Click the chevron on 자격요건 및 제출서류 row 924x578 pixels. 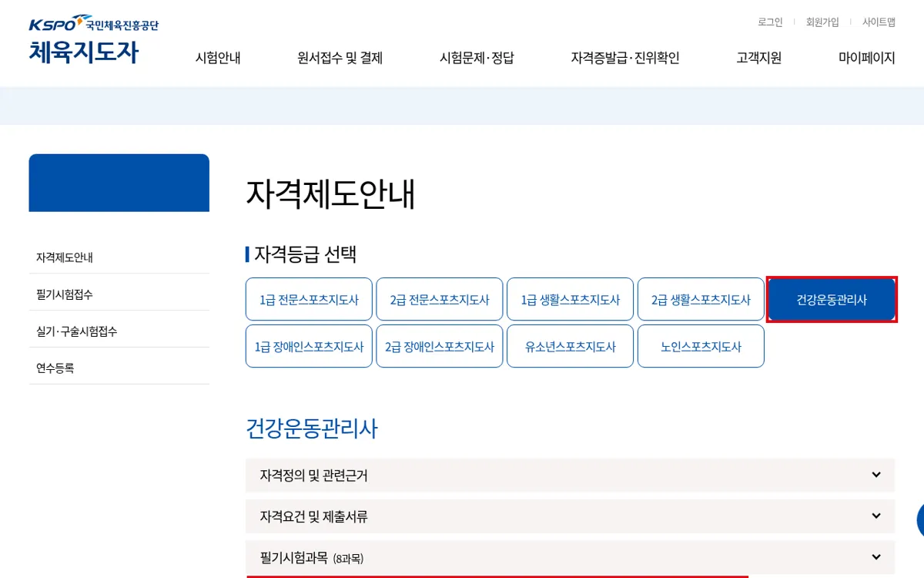tap(876, 516)
